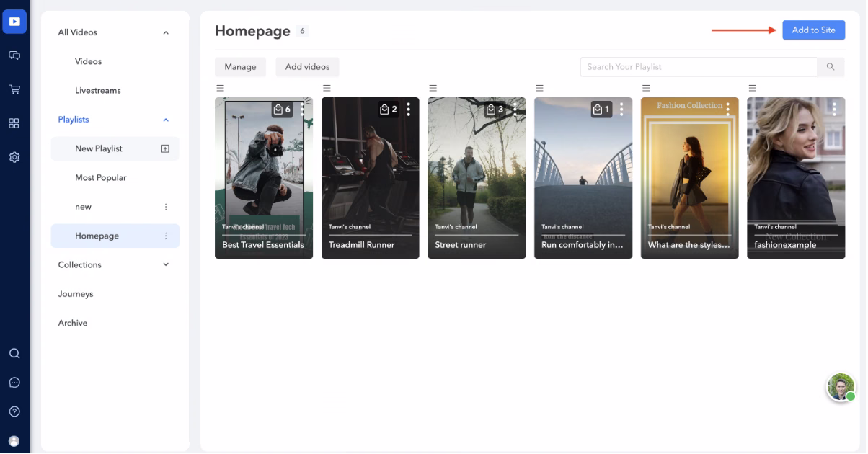Click New Playlist in the sidebar
The height and width of the screenshot is (454, 868).
pyautogui.click(x=99, y=148)
